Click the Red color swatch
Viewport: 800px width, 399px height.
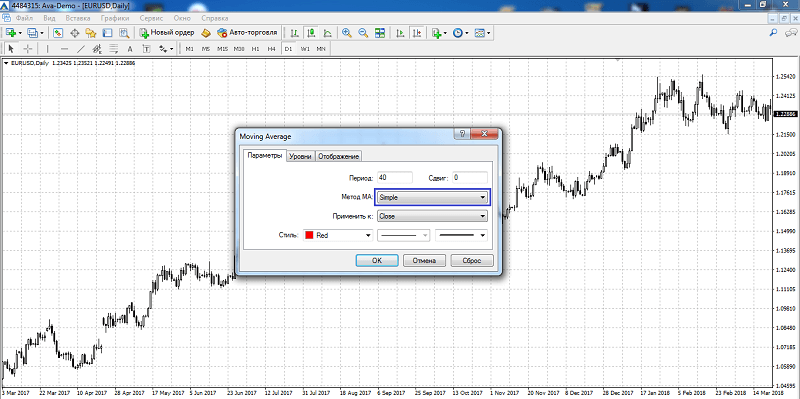[309, 235]
